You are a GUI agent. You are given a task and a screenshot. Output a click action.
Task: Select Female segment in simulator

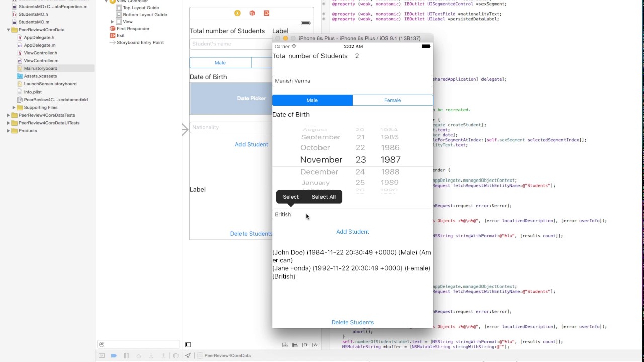pos(392,100)
